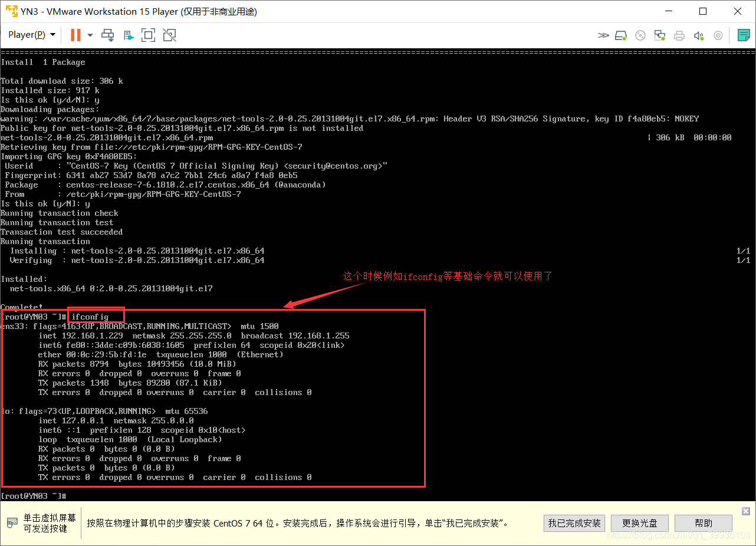Click the "Installed size: 917 k" line
Screen dimensions: 756x546
[50, 90]
